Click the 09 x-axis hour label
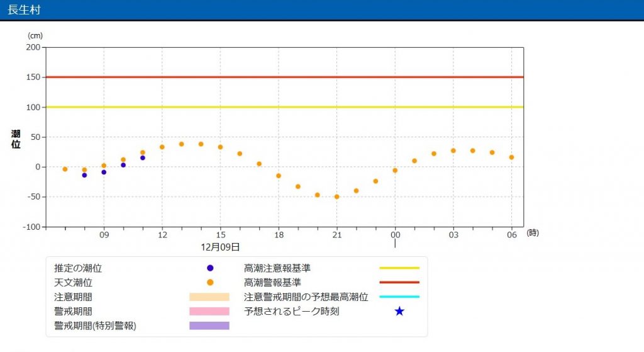 tap(104, 235)
